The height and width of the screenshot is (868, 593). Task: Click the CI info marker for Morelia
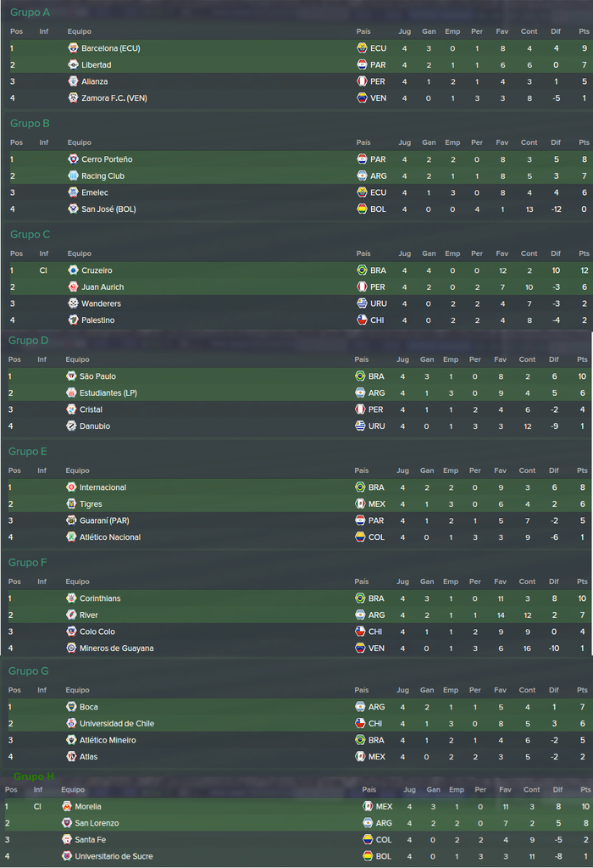[x=37, y=807]
